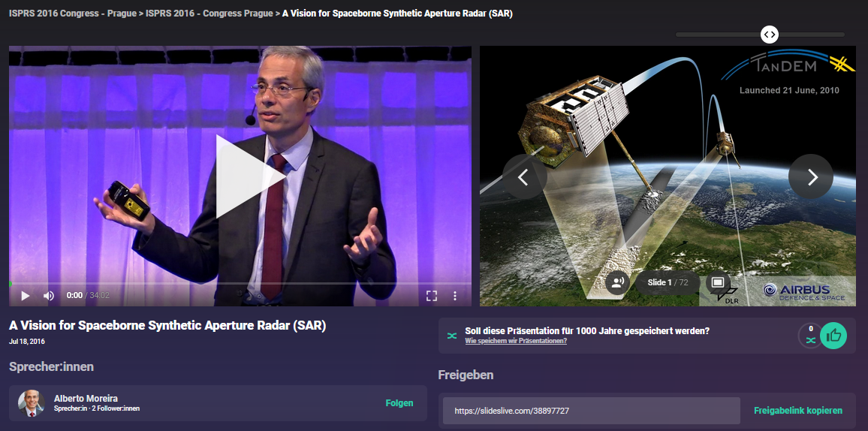Open the video's three-dot options menu
The width and height of the screenshot is (868, 431).
455,295
